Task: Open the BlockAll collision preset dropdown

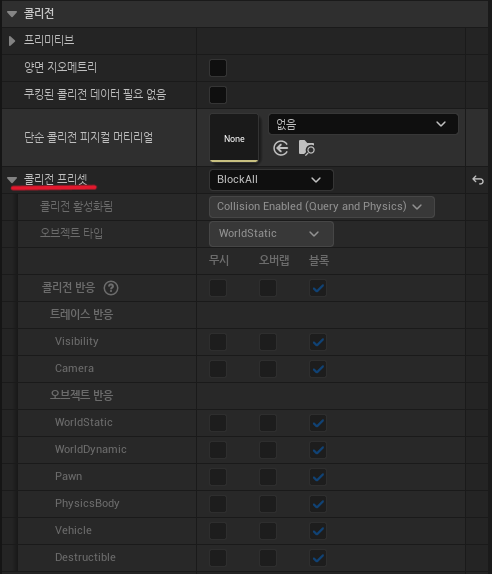Action: tap(271, 180)
